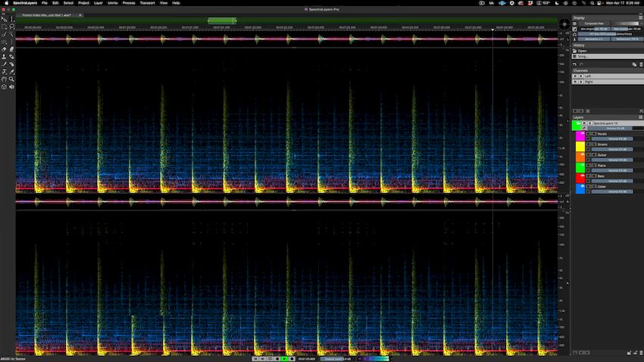Open the Transport menu

(x=147, y=3)
